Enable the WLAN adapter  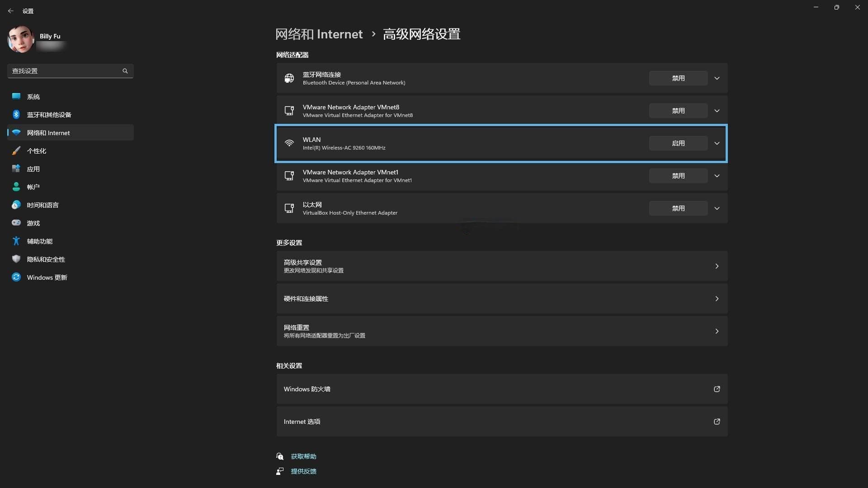click(678, 143)
